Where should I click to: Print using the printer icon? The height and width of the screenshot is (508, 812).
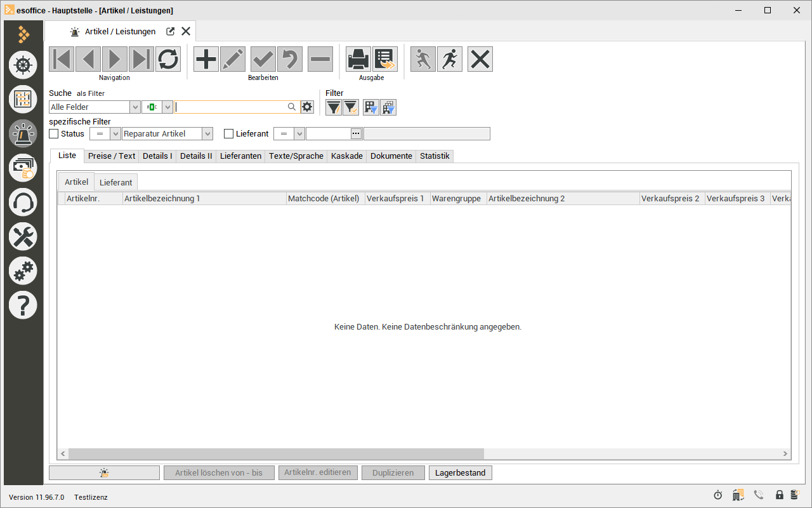click(x=358, y=59)
